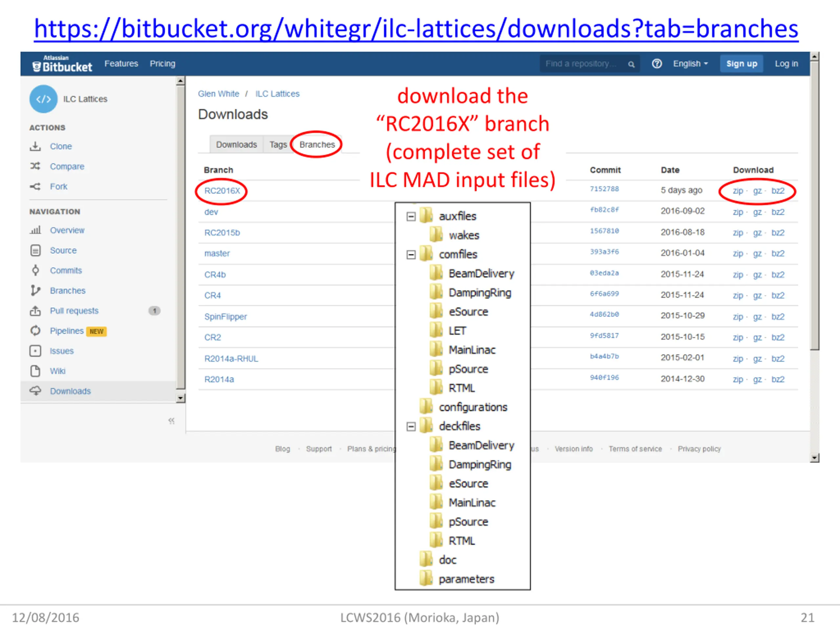840x630 pixels.
Task: Click the Pull requests count badge
Action: coord(155,311)
